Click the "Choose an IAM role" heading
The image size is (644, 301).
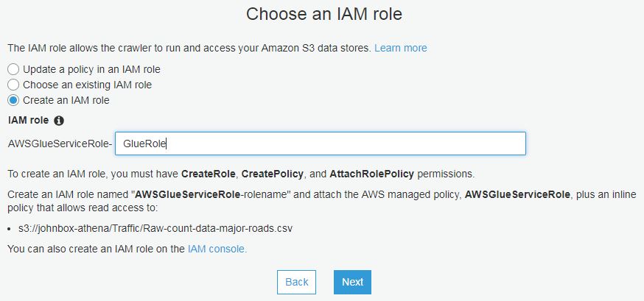coord(324,14)
